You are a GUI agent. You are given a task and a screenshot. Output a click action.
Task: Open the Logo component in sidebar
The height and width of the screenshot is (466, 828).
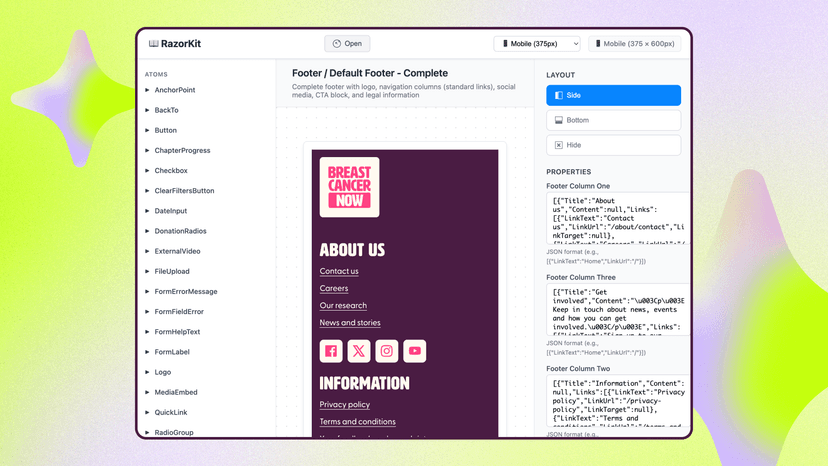[163, 372]
